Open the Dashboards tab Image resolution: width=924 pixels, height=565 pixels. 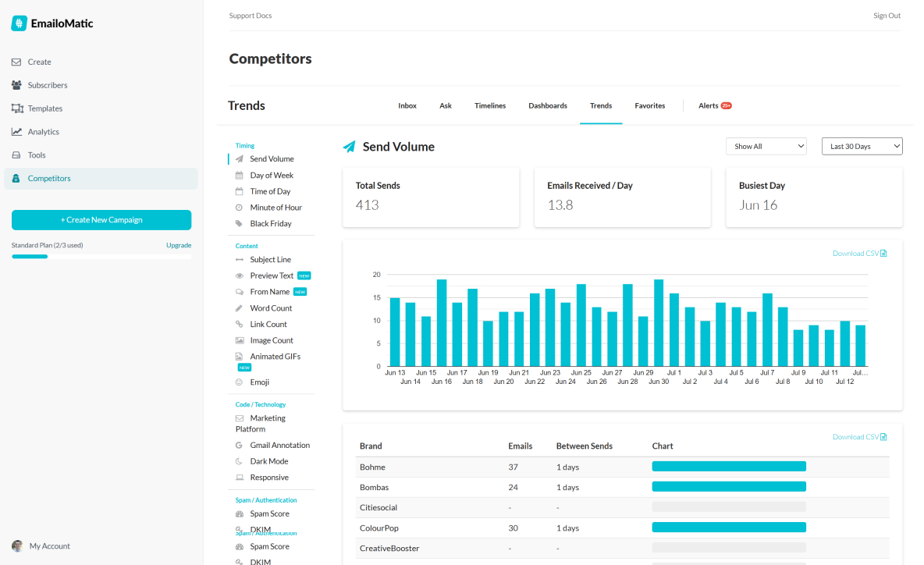coord(548,106)
